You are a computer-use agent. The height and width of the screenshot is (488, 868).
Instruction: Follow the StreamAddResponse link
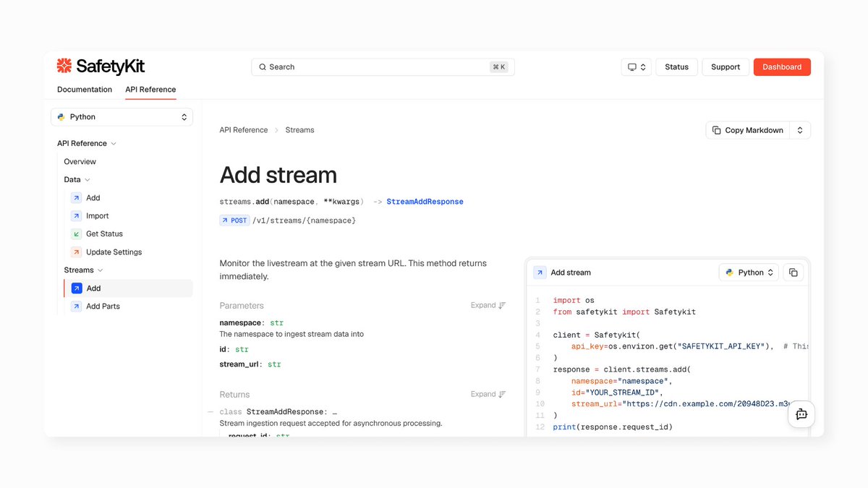tap(425, 202)
